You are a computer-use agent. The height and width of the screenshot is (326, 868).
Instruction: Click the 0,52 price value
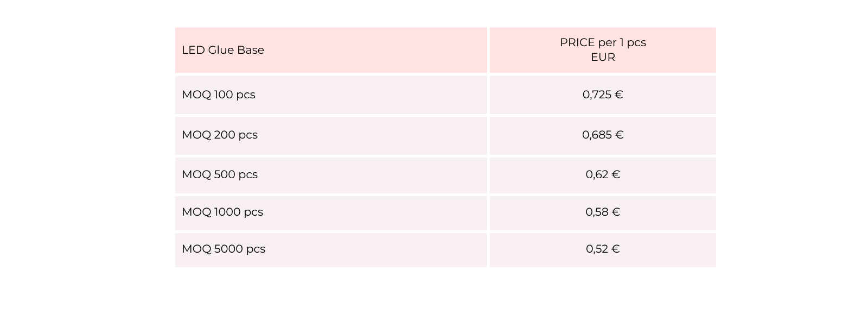597,249
